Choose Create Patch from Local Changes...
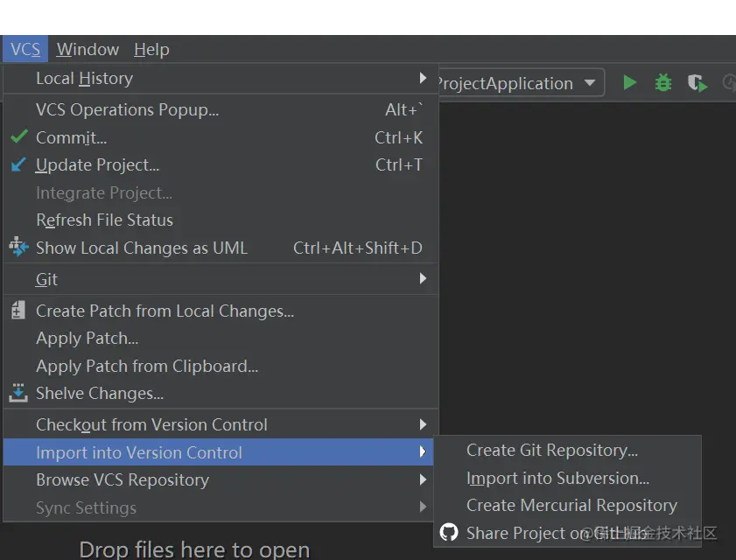The width and height of the screenshot is (736, 560). click(x=221, y=311)
